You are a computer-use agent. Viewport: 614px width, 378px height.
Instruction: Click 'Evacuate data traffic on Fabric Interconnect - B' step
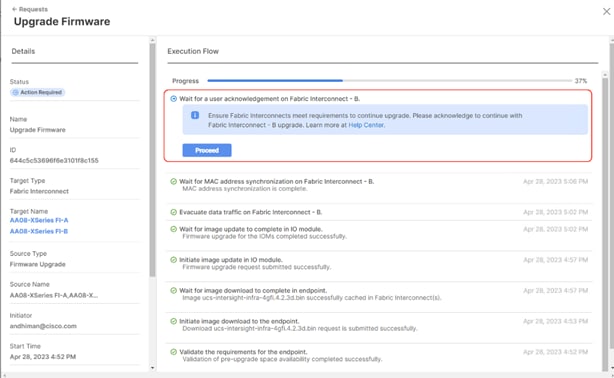click(251, 212)
